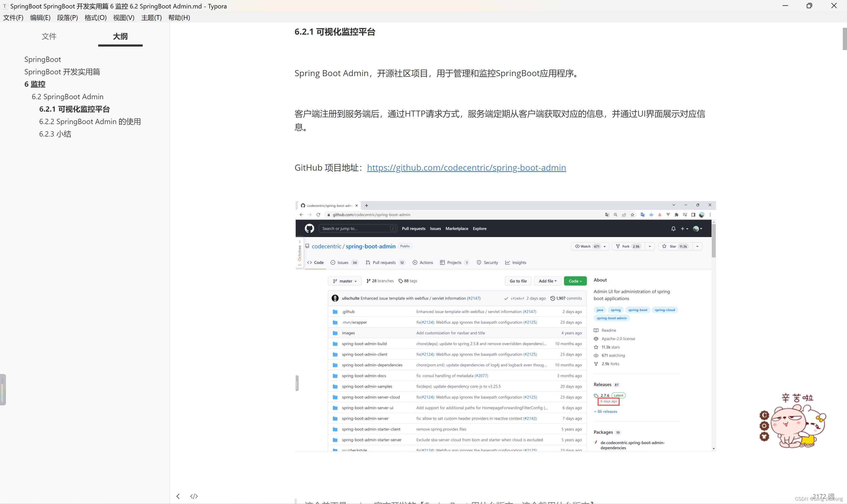Click the + 86 releases link in screenshot
This screenshot has height=504, width=847.
pos(605,412)
